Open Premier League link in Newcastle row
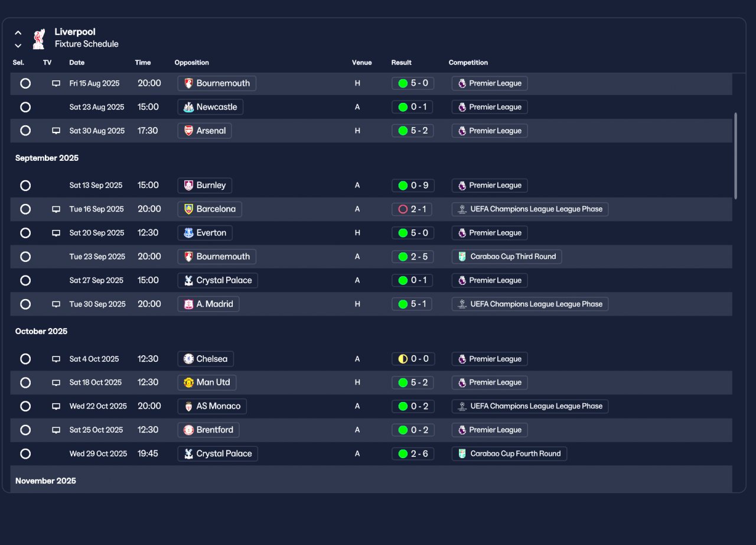The width and height of the screenshot is (756, 545). point(490,107)
